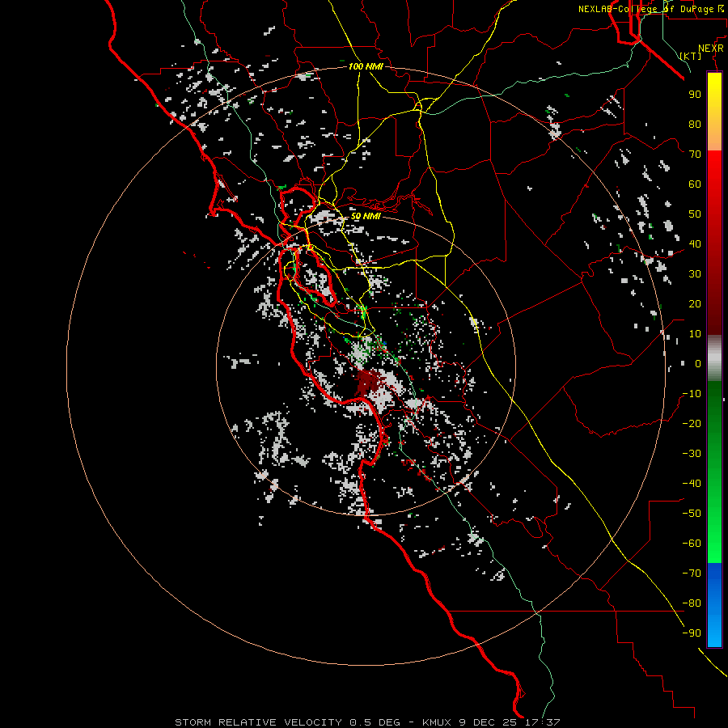Image resolution: width=728 pixels, height=728 pixels.
Task: Click the dark red velocity patch near radar center
Action: 369,383
